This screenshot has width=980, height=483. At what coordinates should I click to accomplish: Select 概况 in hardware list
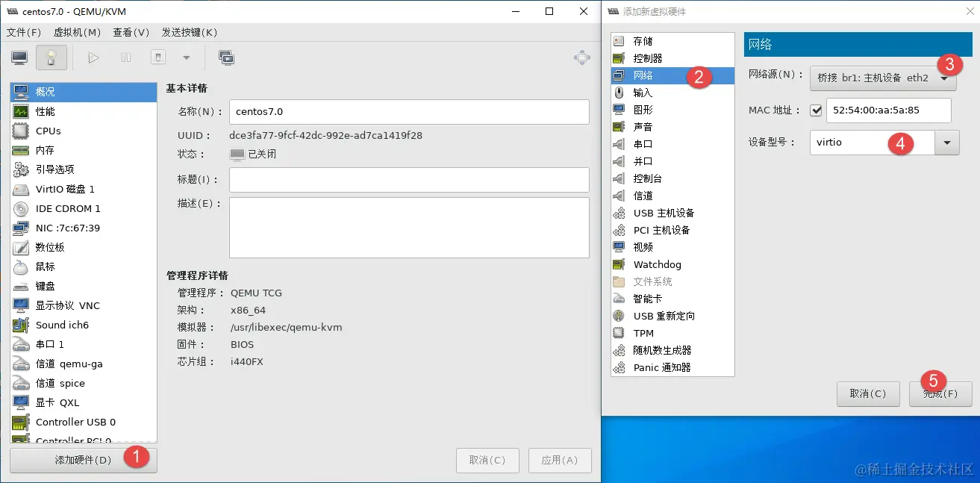(x=84, y=92)
